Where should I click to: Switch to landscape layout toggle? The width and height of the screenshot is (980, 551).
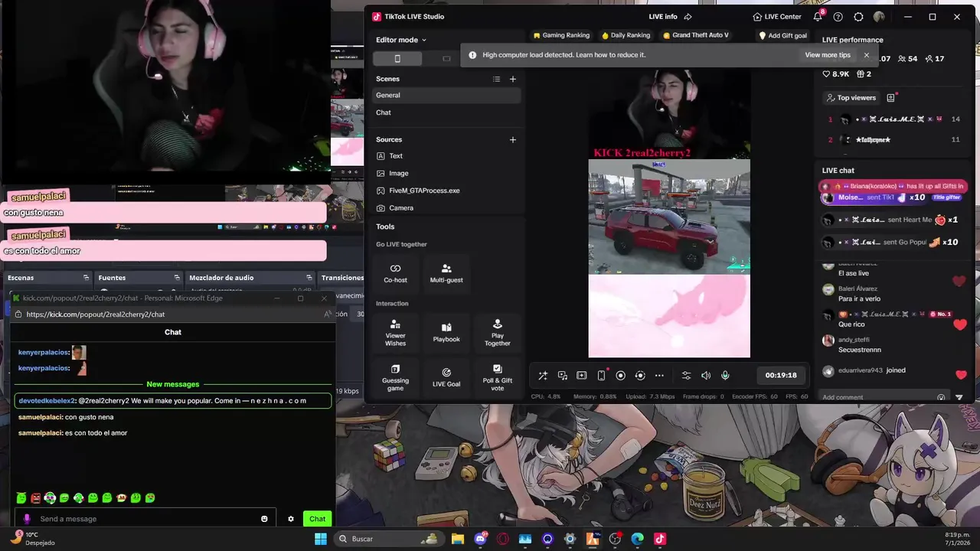[x=447, y=59]
